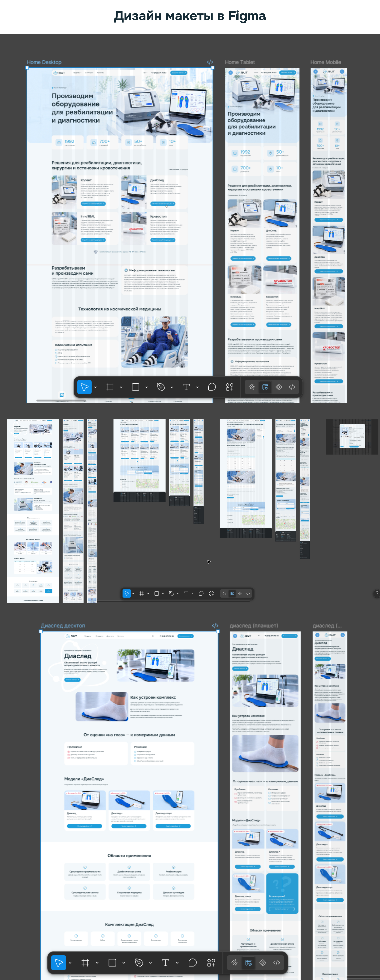This screenshot has width=380, height=980.
Task: Expand Pen tool options in the Home Desktop toolbar
Action: point(172,388)
